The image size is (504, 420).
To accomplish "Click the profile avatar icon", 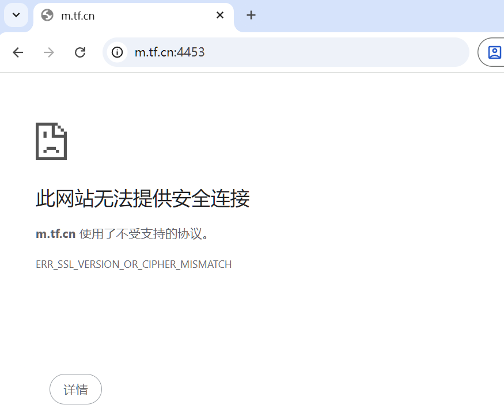I will (494, 52).
